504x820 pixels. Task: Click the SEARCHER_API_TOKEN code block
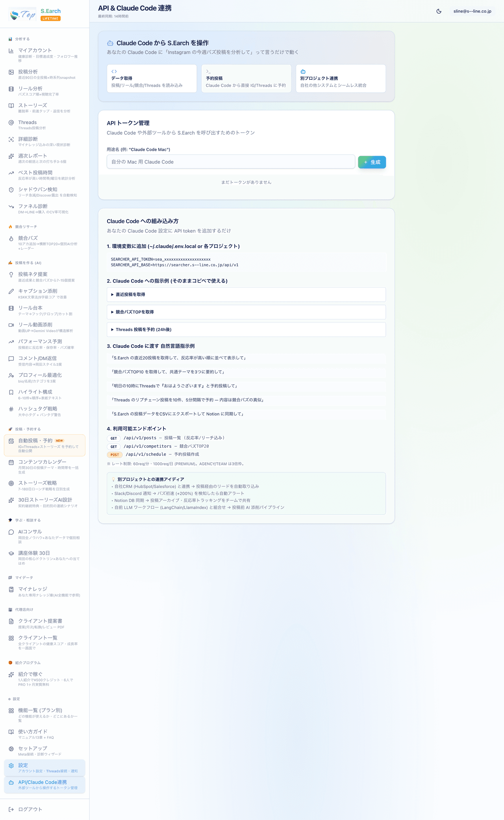click(246, 262)
